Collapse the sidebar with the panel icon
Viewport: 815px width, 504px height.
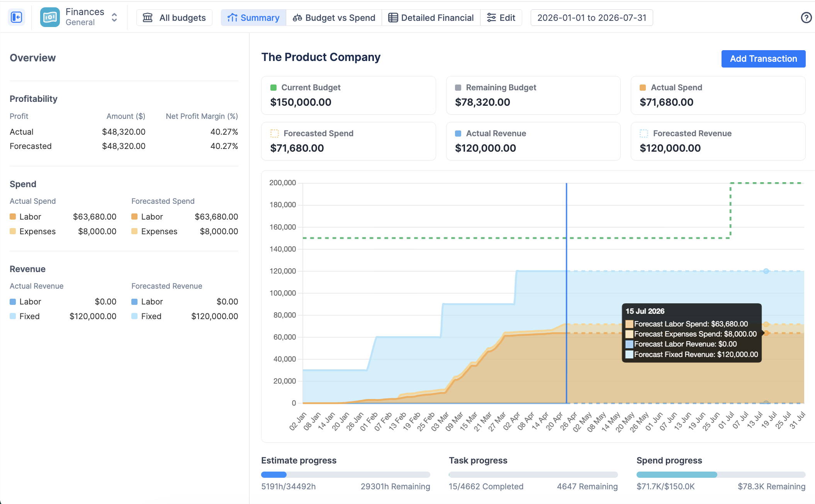point(16,17)
